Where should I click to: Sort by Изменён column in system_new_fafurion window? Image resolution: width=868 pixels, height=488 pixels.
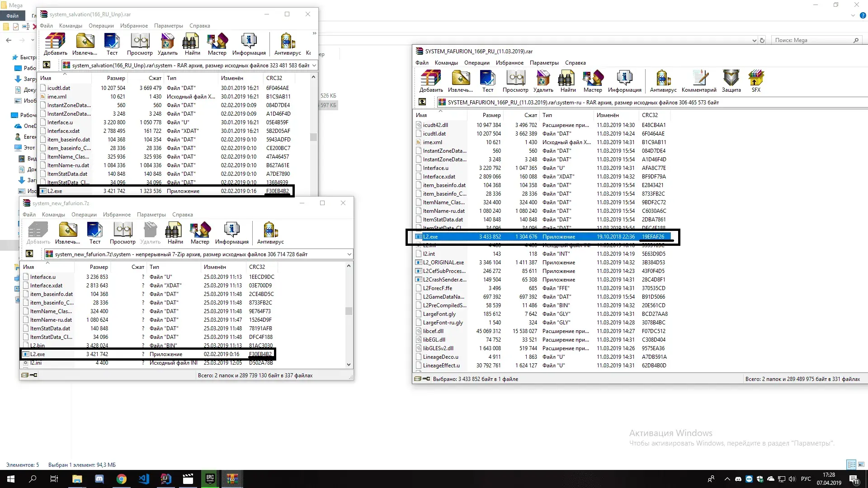[223, 267]
